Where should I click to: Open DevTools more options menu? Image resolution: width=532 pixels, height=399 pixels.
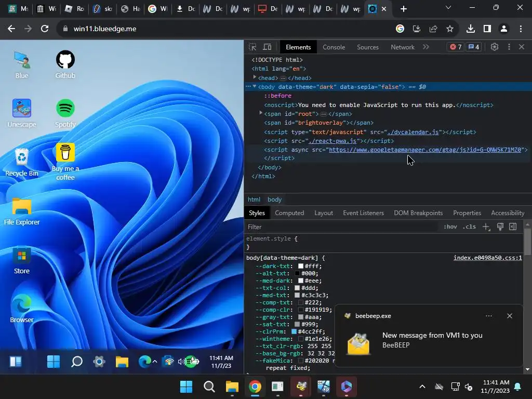(509, 47)
